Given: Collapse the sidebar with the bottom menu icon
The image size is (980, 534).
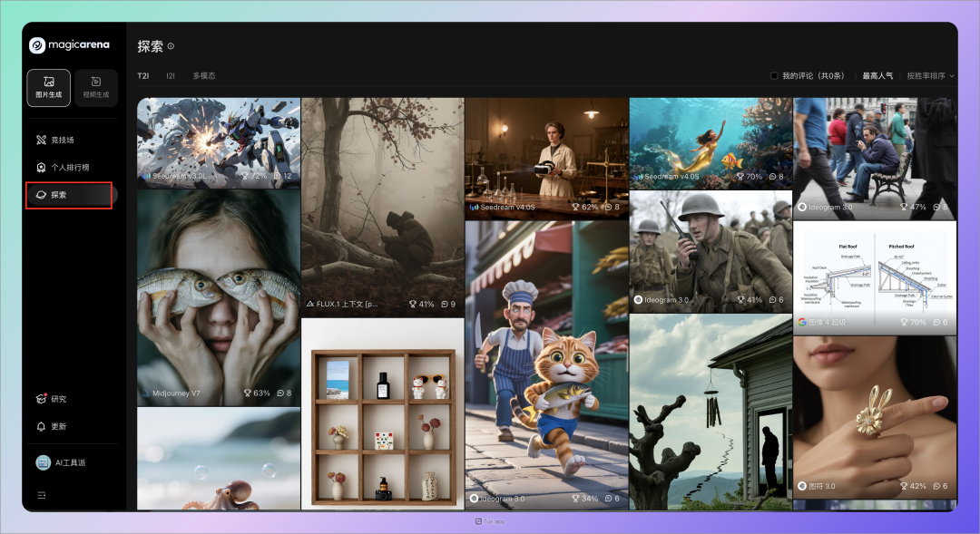Looking at the screenshot, I should (x=41, y=495).
